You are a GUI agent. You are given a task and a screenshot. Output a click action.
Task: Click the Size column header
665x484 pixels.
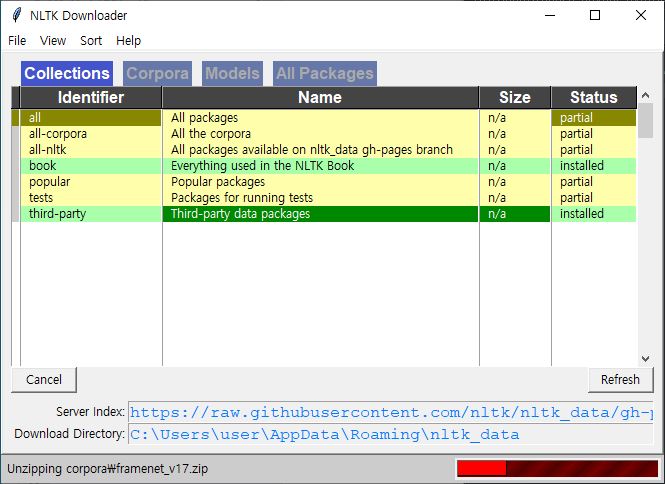coord(515,97)
